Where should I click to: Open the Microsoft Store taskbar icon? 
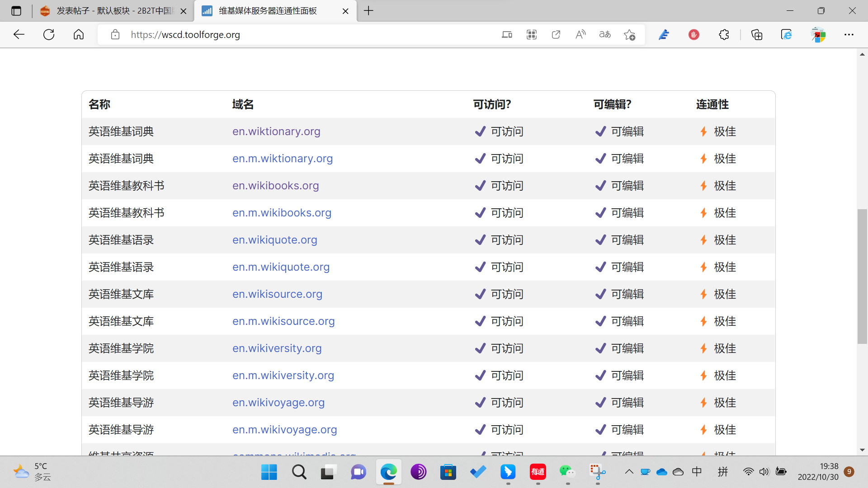click(448, 472)
